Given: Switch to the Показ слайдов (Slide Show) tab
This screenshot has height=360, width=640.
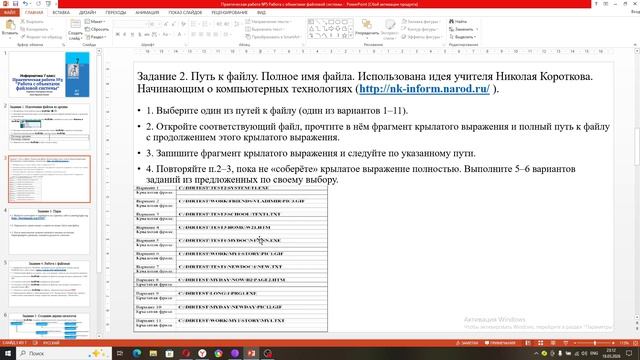Looking at the screenshot, I should pos(185,12).
